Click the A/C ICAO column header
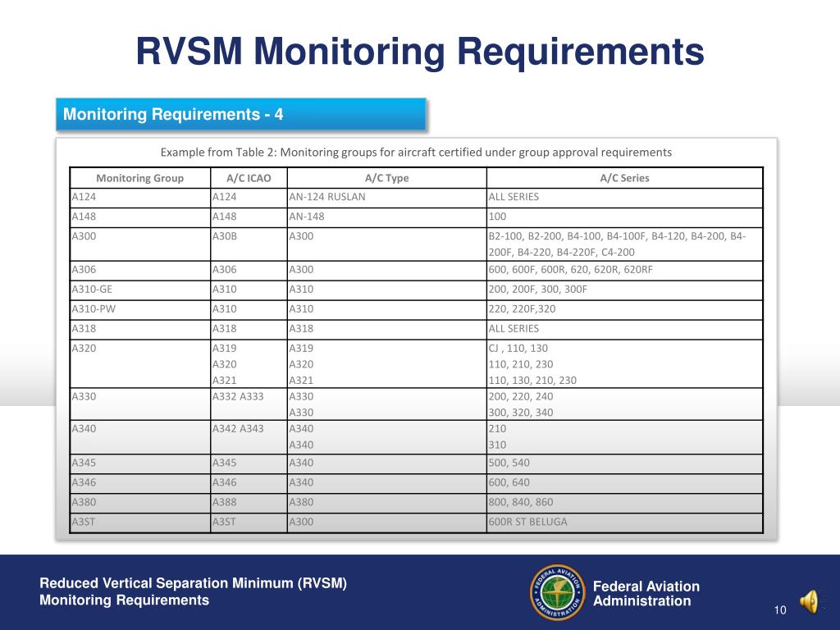 (x=249, y=178)
